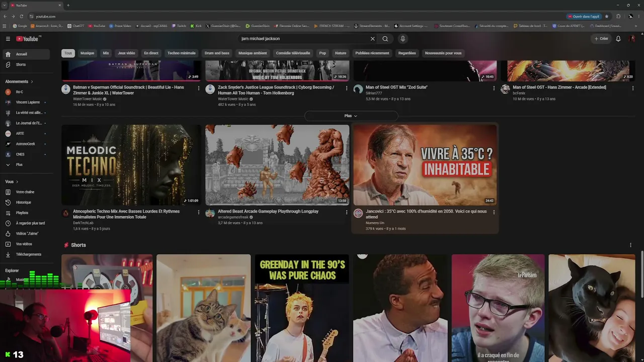The width and height of the screenshot is (644, 362).
Task: Select the En direct filter chip
Action: click(x=151, y=53)
